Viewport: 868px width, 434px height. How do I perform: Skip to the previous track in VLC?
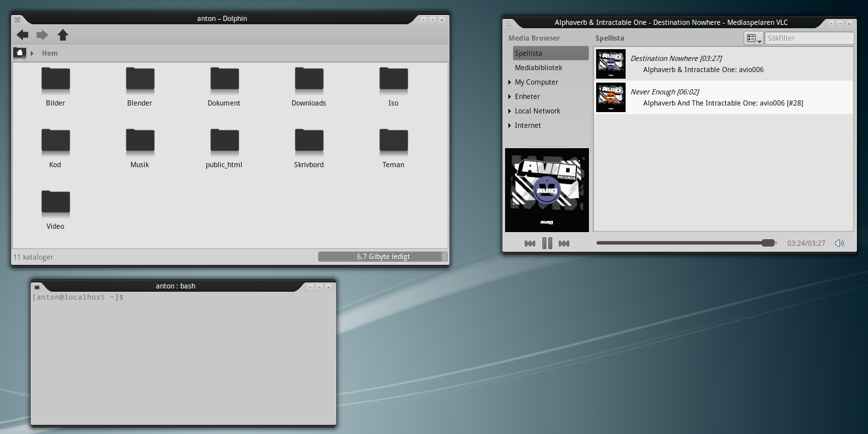[x=530, y=244]
